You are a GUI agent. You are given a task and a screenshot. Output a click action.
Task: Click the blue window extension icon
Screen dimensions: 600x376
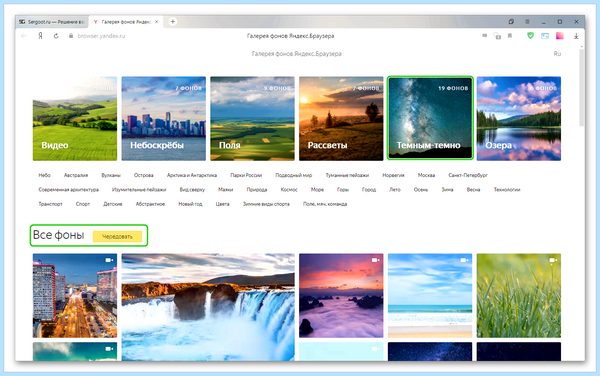tap(545, 36)
